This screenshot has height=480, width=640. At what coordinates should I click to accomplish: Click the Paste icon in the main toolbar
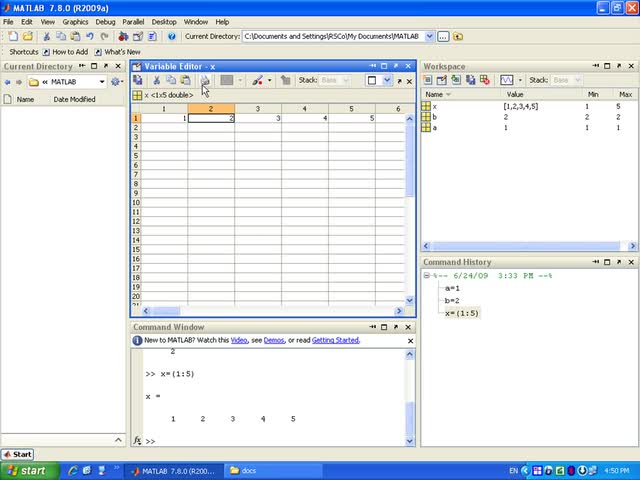(76, 36)
